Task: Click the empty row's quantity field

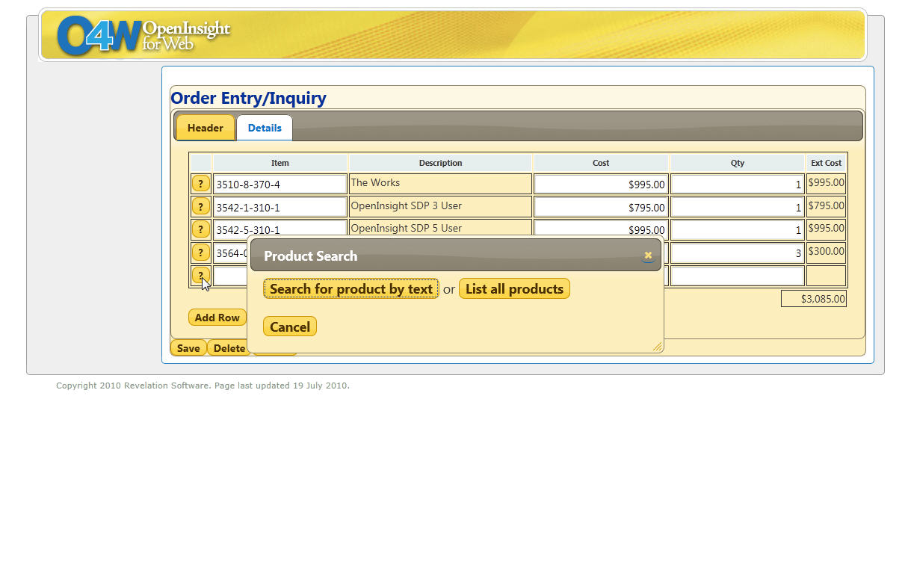Action: coord(738,276)
